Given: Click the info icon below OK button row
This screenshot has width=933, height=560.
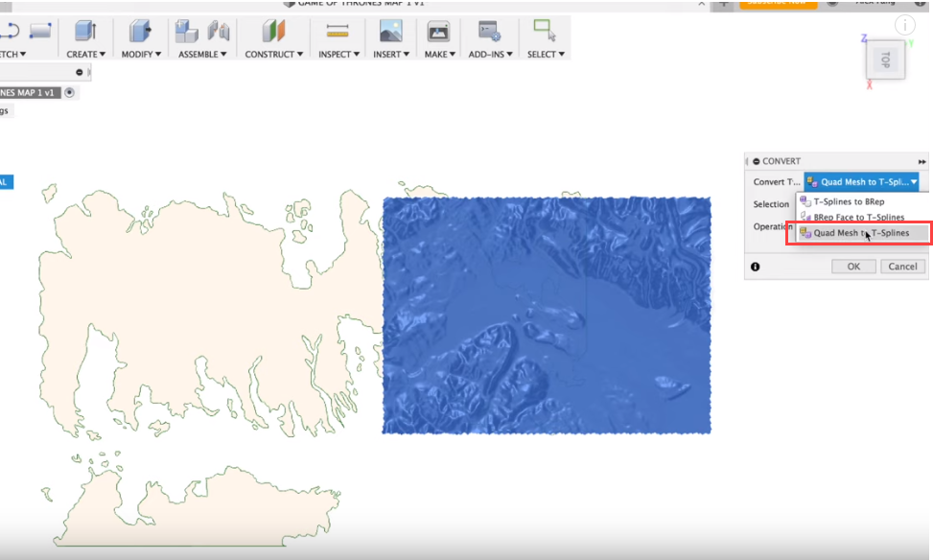Looking at the screenshot, I should [755, 267].
